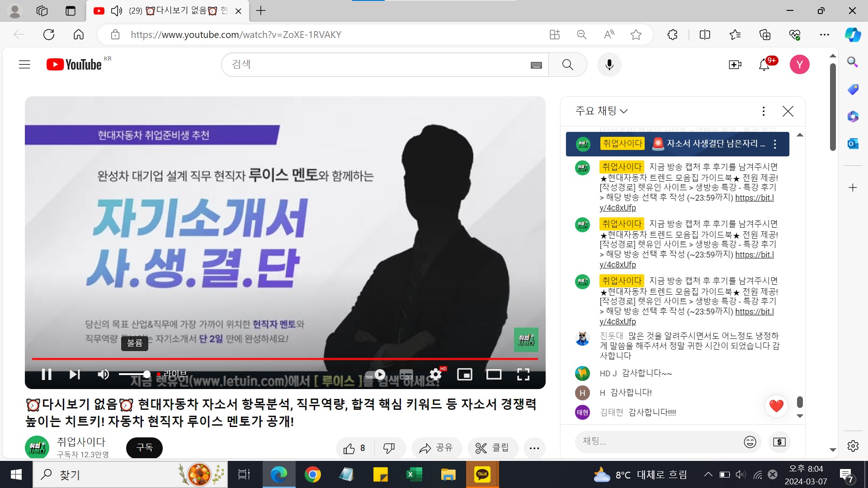868x488 pixels.
Task: Open YouTube notifications bell
Action: pyautogui.click(x=764, y=65)
